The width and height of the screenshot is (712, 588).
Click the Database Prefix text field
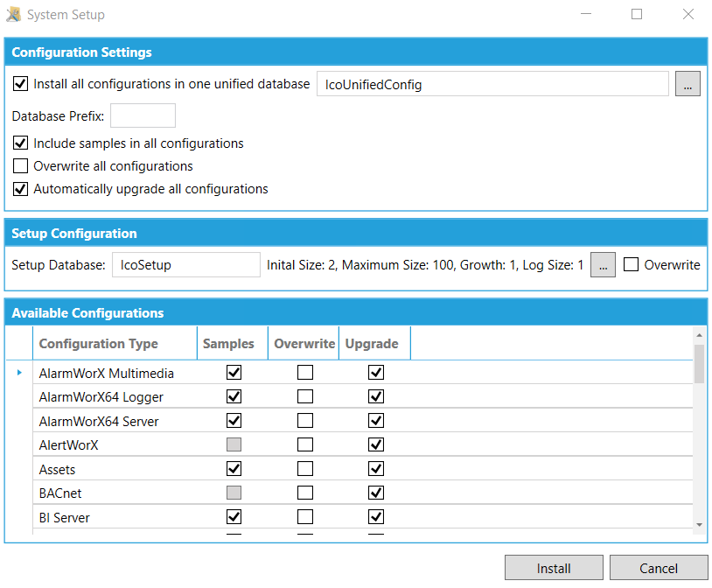pyautogui.click(x=143, y=115)
